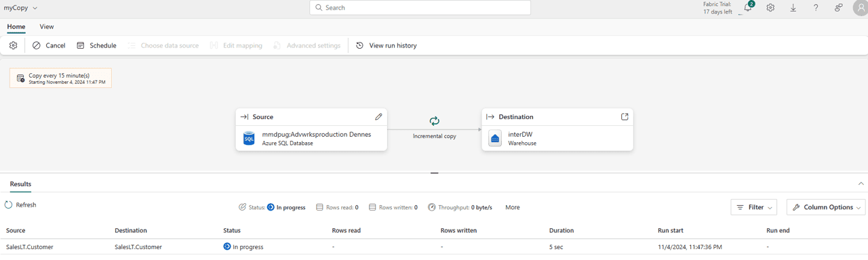This screenshot has width=868, height=260.
Task: Click the download icon in header
Action: coord(793,8)
